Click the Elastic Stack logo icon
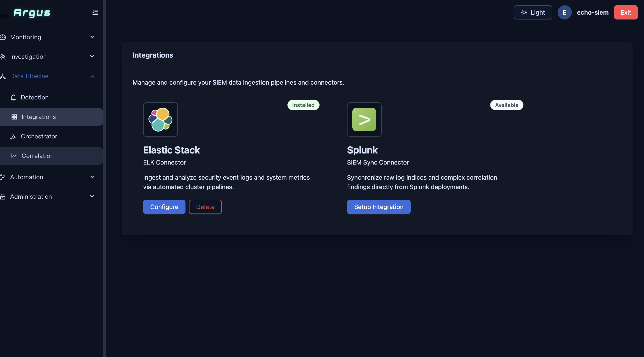Screen dimensions: 644x357 (x=160, y=119)
